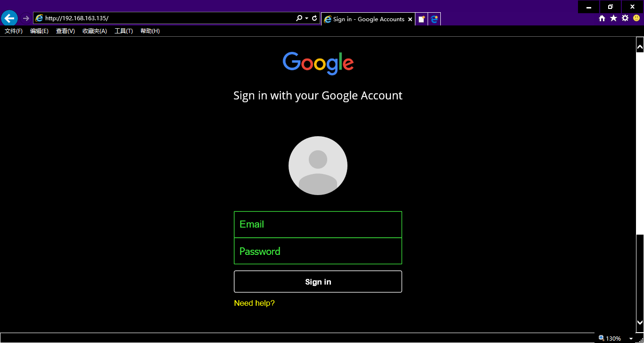Open Favorites star icon
Viewport: 644px width, 343px height.
[613, 18]
